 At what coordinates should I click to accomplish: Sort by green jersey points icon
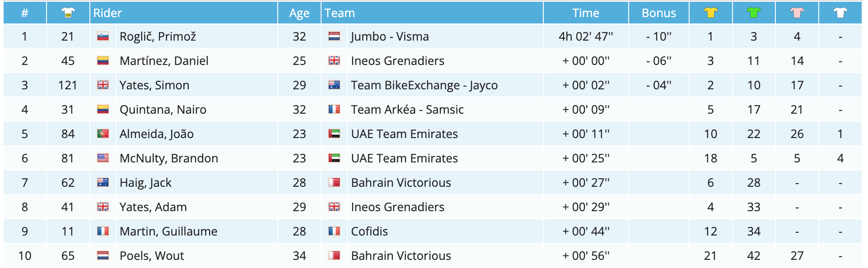(753, 13)
